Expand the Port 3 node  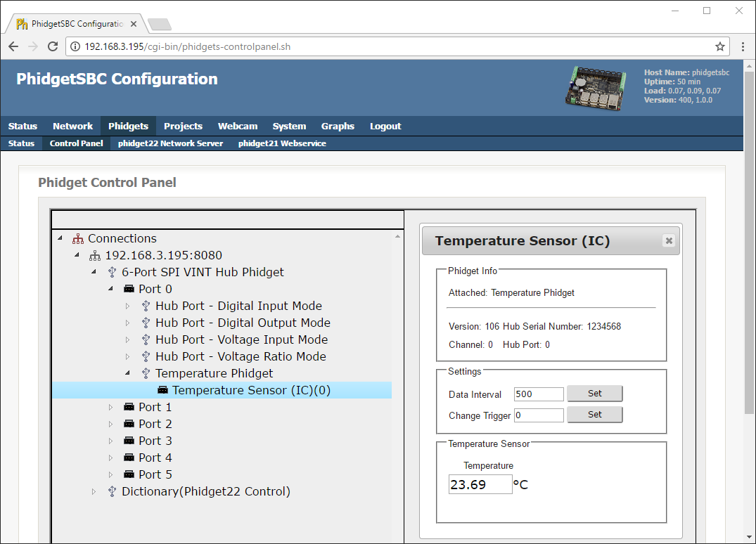coord(111,441)
